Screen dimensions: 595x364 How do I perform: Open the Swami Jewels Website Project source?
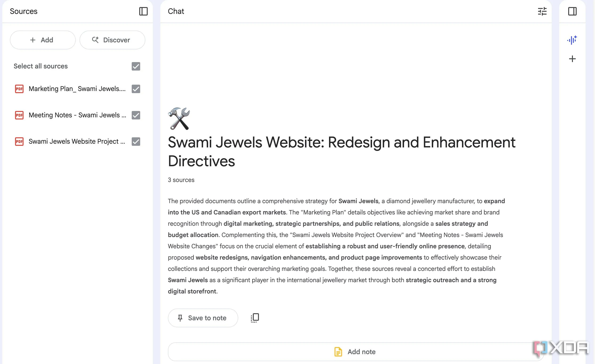[x=77, y=142]
